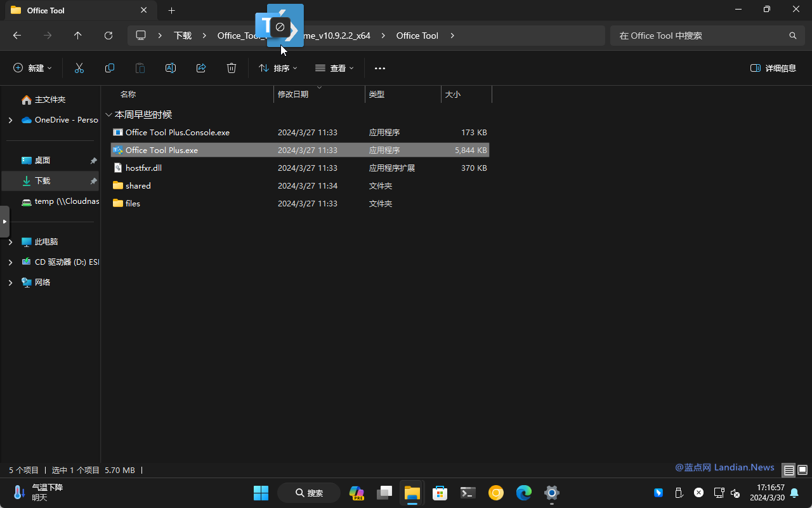This screenshot has height=508, width=812.
Task: Switch to large thumbnails view icon
Action: pyautogui.click(x=802, y=471)
